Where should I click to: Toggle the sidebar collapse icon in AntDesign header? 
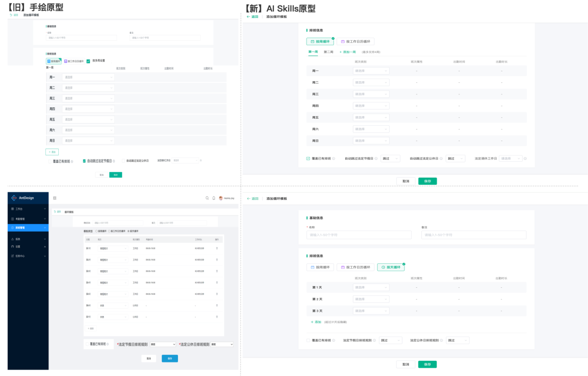click(55, 198)
